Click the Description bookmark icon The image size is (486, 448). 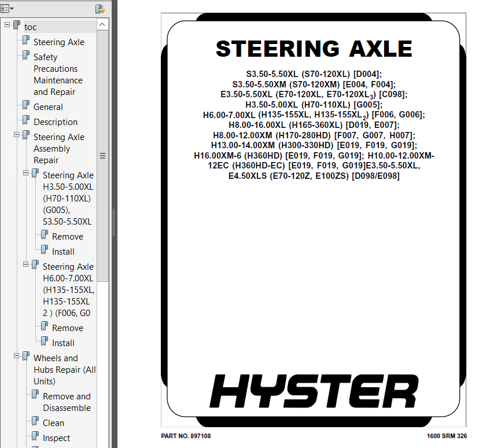26,120
